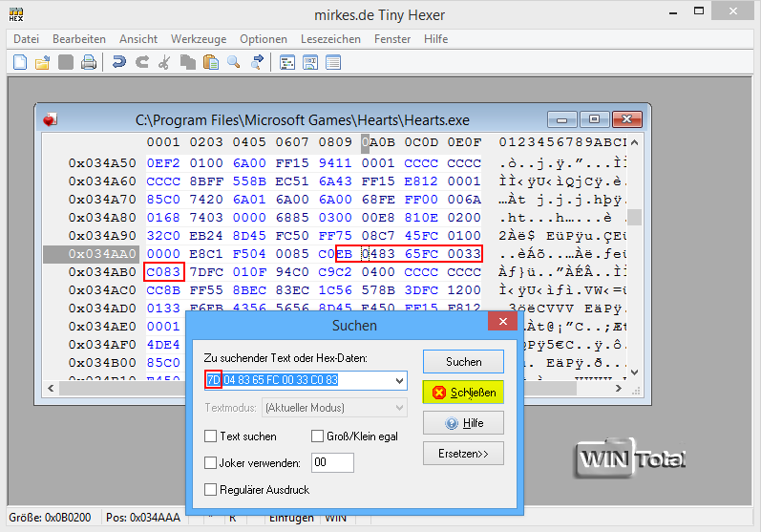Open the Hilfe menu

click(x=435, y=39)
